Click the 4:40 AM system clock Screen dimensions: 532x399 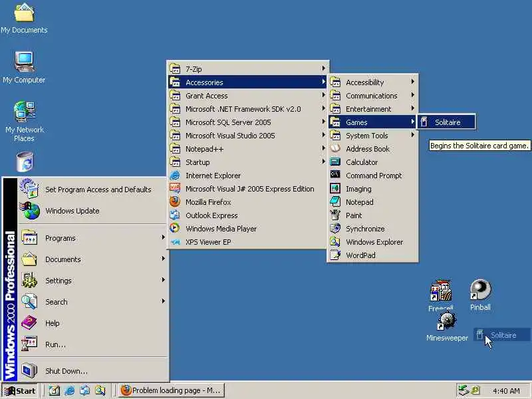click(506, 391)
